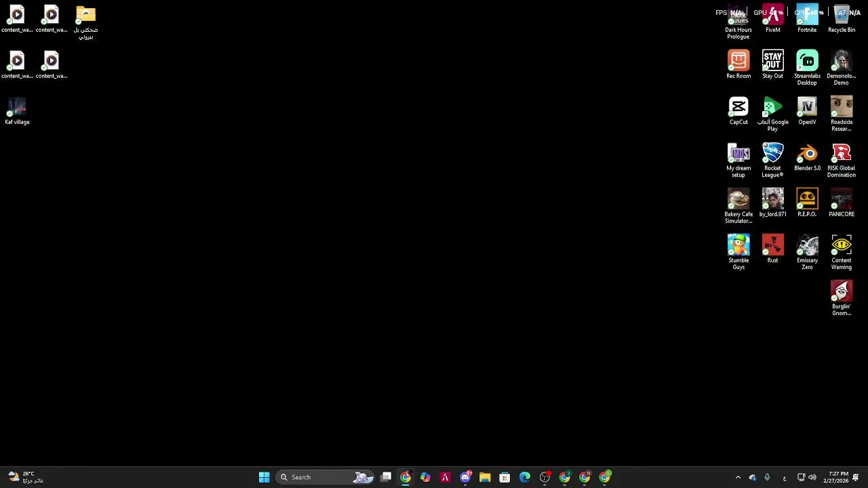Viewport: 868px width, 488px height.
Task: Open the Windows Start menu
Action: tap(264, 477)
